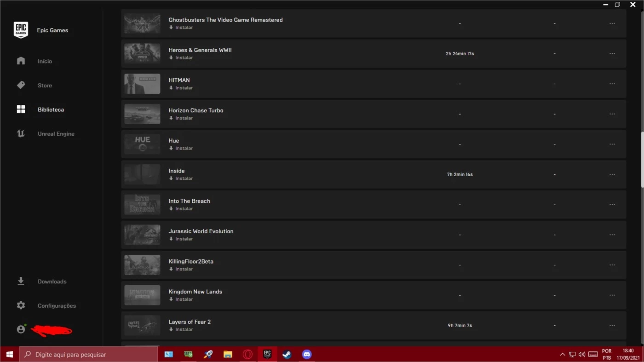This screenshot has height=362, width=644.
Task: Open more options for Ghostbusters Remastered
Action: (612, 23)
